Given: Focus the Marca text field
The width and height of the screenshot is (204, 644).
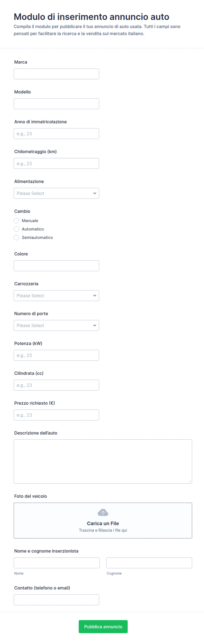Looking at the screenshot, I should pos(56,74).
